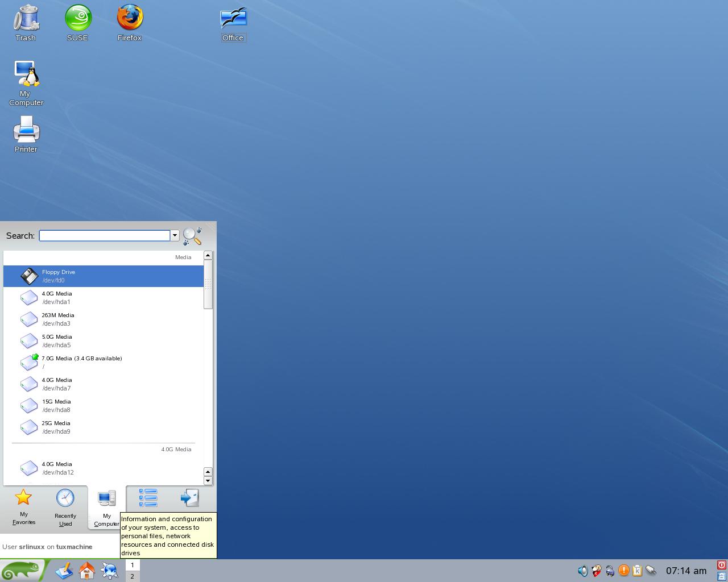Open the Printer desktop icon
The image size is (728, 582).
[x=26, y=134]
